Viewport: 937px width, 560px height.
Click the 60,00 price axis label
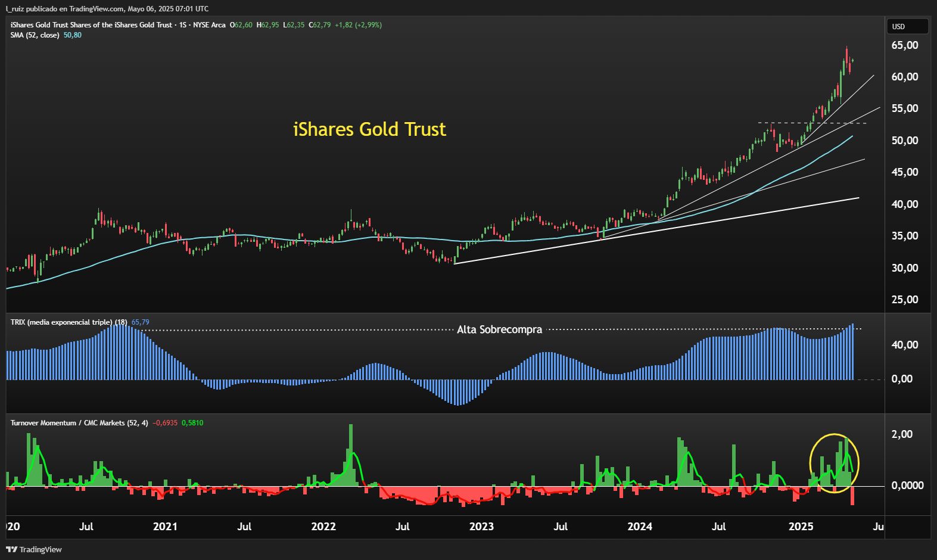click(904, 77)
